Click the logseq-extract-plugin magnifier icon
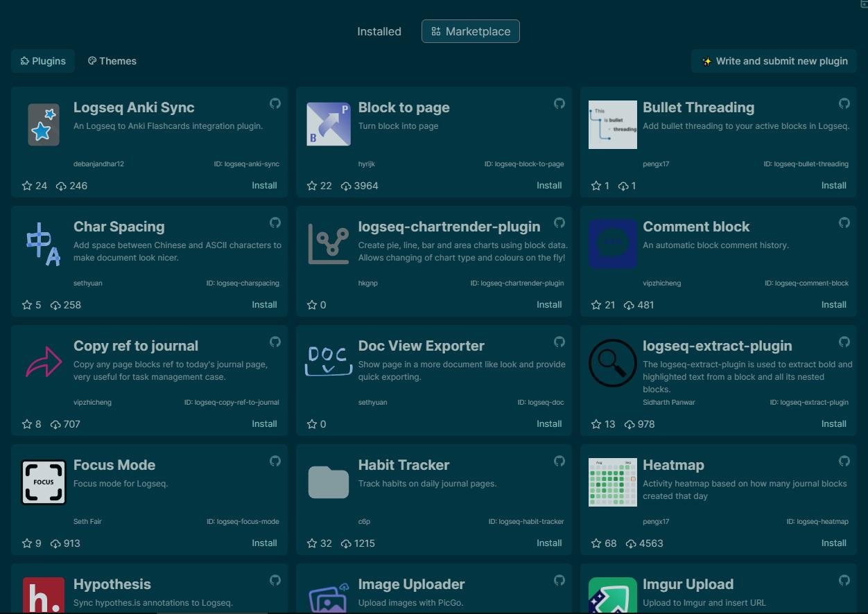This screenshot has width=868, height=614. [612, 362]
